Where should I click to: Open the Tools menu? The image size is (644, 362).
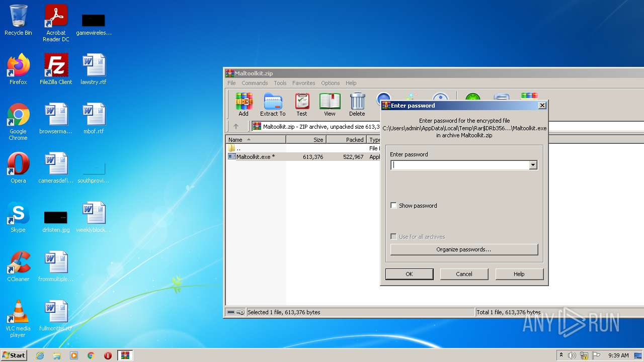click(x=280, y=83)
